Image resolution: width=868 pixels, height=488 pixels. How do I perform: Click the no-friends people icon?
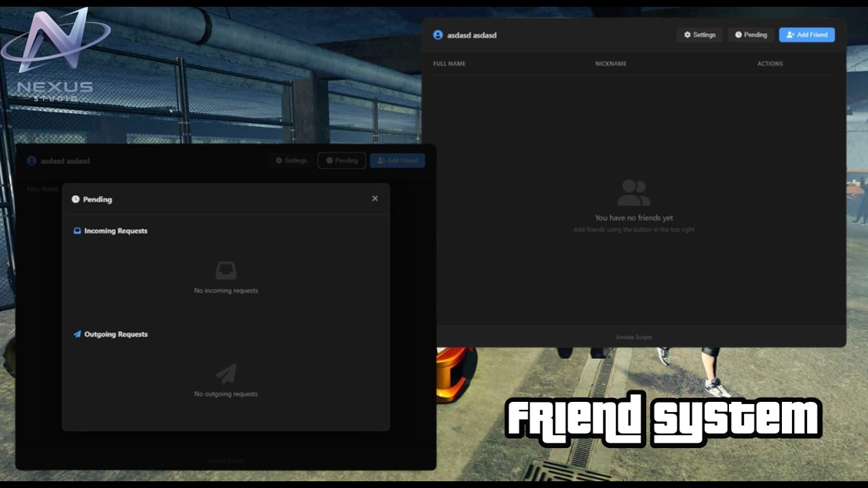coord(634,192)
